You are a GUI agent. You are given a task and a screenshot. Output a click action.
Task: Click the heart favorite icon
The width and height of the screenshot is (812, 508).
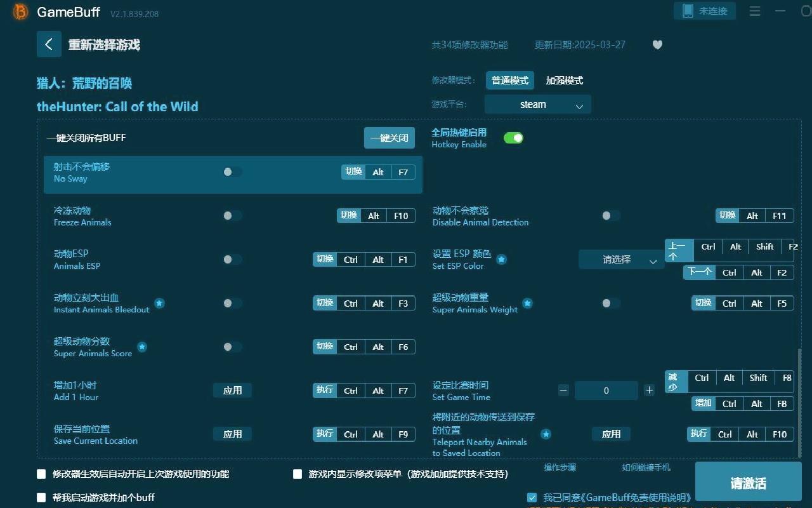tap(657, 45)
